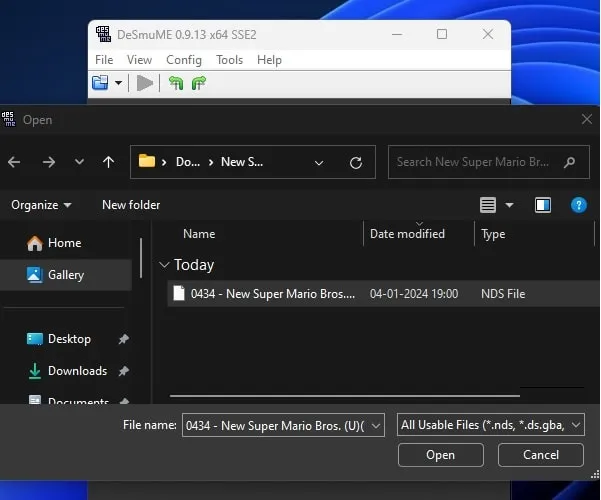Expand the address bar history dropdown
This screenshot has height=500, width=601.
click(x=319, y=163)
